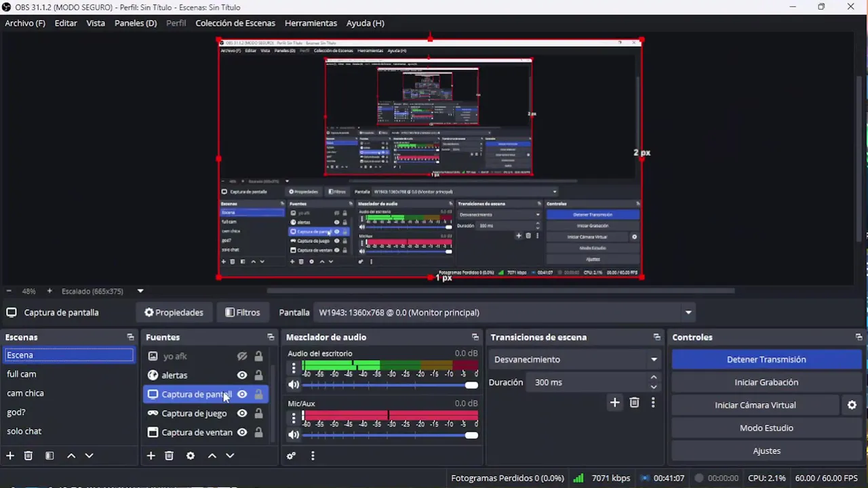Add a scene transition plus icon
The width and height of the screenshot is (868, 488).
(614, 403)
